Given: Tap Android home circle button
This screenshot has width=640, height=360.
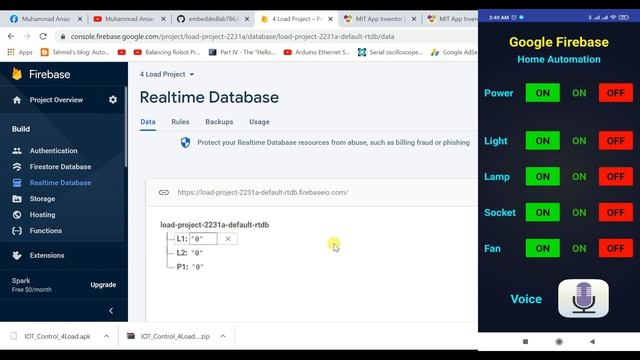Looking at the screenshot, I should tap(559, 342).
